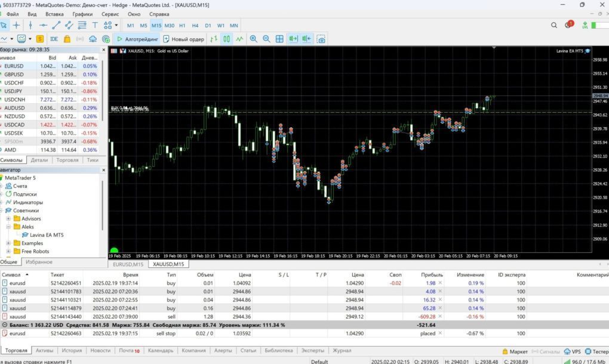Click the search magnifier icon
The width and height of the screenshot is (609, 364).
pyautogui.click(x=554, y=25)
